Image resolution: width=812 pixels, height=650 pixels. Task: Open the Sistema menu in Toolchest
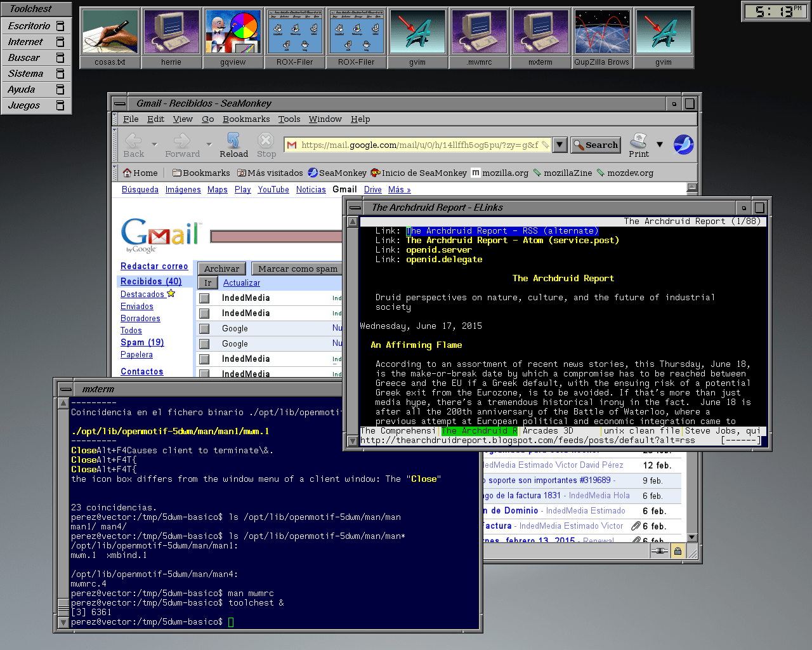click(x=36, y=74)
